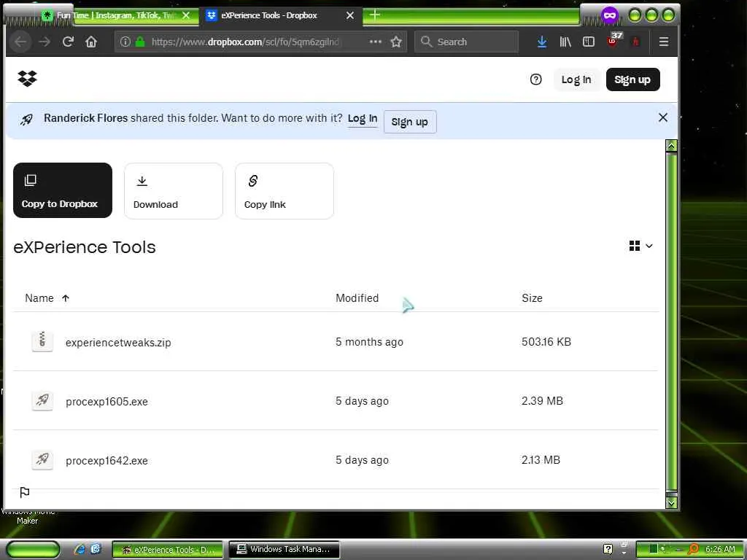
Task: Click the Firefox Search input box
Action: coord(466,42)
